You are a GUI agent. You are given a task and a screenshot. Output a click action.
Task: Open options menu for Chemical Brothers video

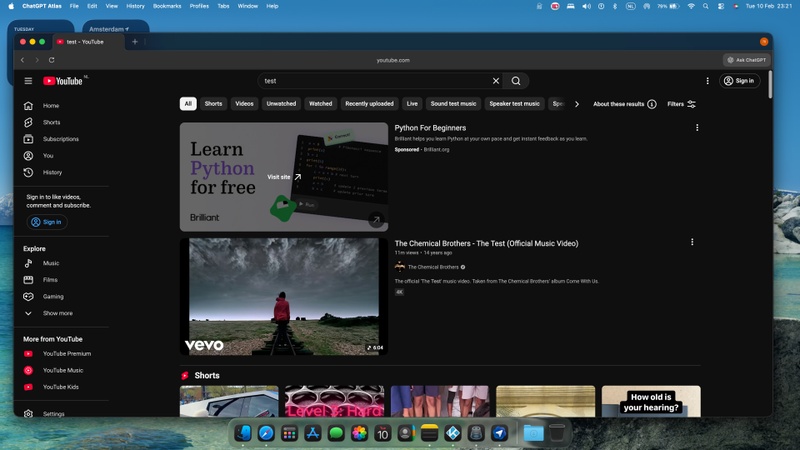(692, 242)
